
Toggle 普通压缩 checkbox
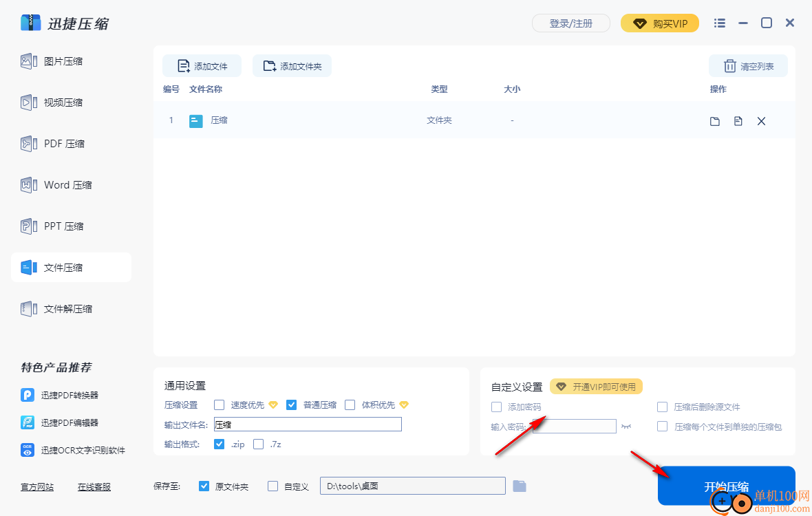point(291,405)
